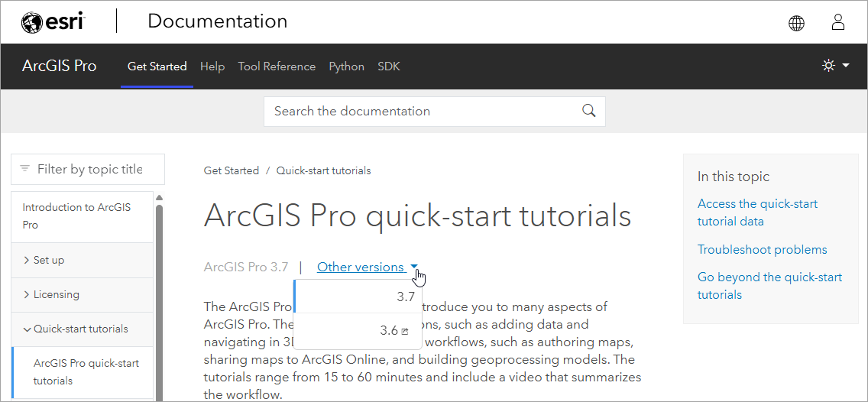Viewport: 868px width, 402px height.
Task: Collapse the Quick-start tutorials tree section
Action: (82, 329)
